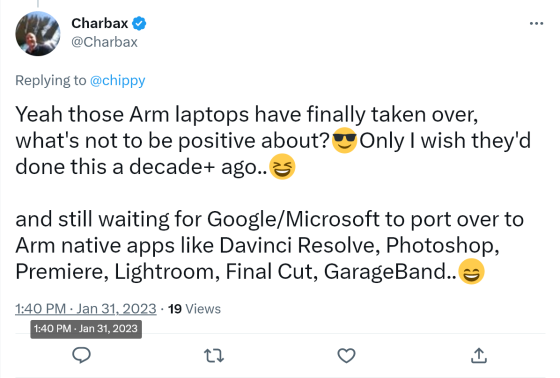The image size is (560, 378).
Task: Open the share icon for this tweet
Action: [x=479, y=355]
